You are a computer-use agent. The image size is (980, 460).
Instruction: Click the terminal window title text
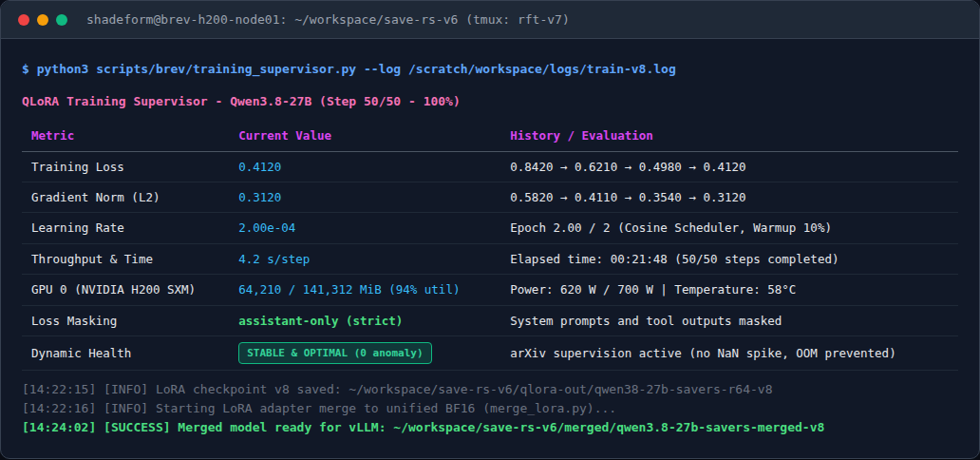pos(328,20)
